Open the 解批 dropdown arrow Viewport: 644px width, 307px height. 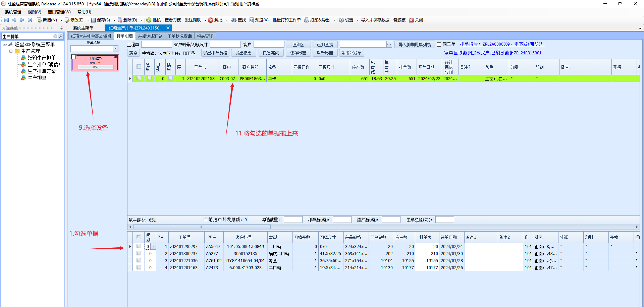tap(227, 20)
